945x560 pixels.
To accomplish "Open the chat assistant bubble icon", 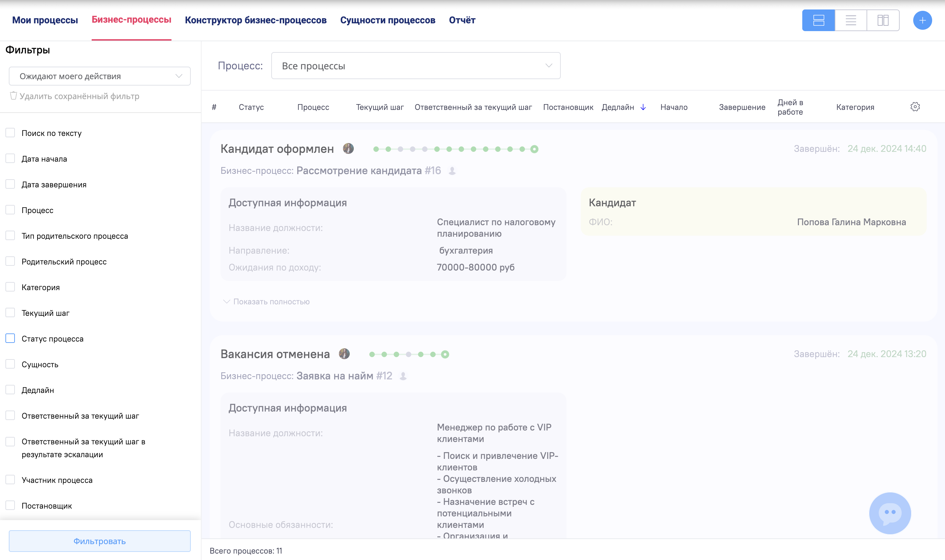I will pyautogui.click(x=890, y=513).
